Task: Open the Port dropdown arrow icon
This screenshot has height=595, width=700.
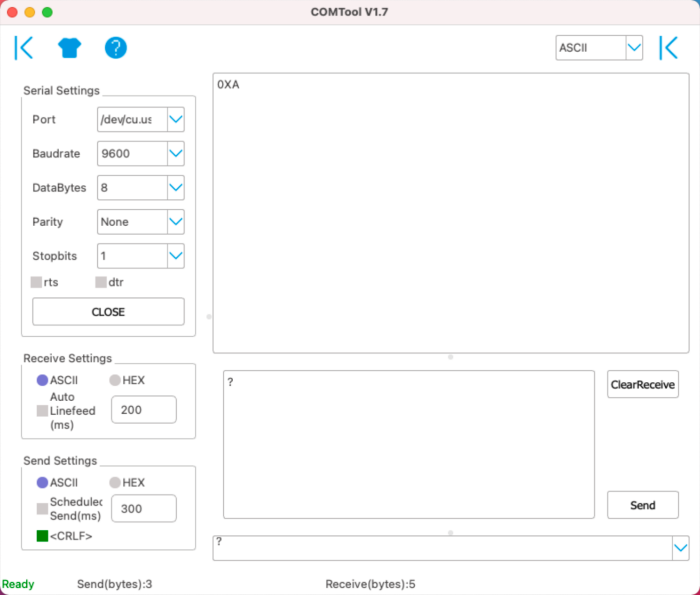Action: click(x=175, y=119)
